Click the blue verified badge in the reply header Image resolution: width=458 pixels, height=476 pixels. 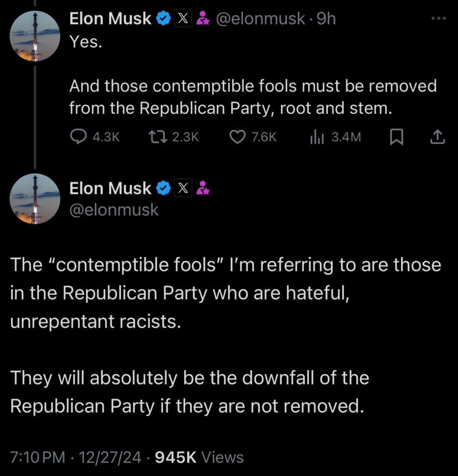click(x=163, y=19)
